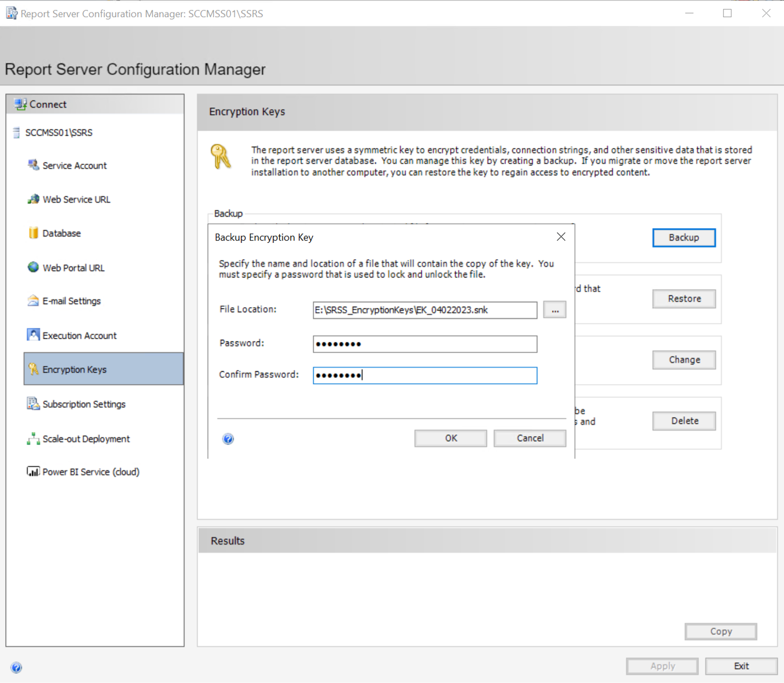Confirm the backup with OK
Viewport: 784px width, 683px height.
click(451, 438)
